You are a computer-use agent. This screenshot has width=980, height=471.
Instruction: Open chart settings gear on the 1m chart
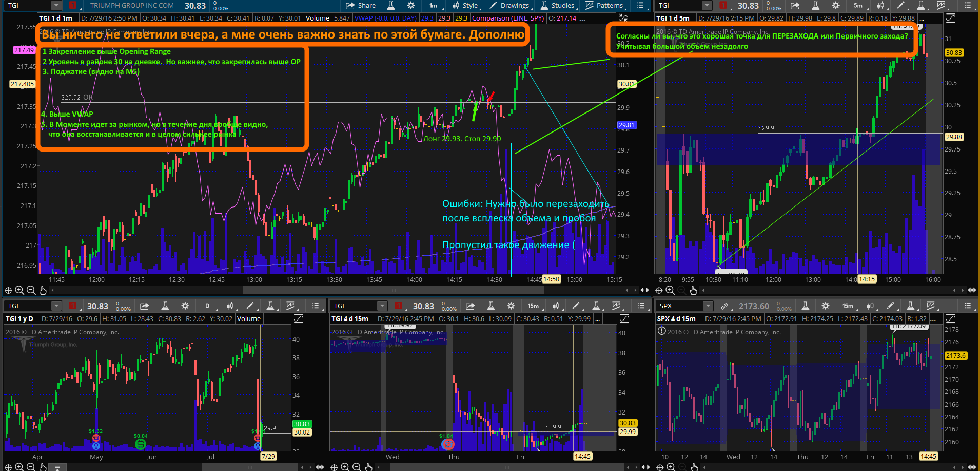coord(410,5)
